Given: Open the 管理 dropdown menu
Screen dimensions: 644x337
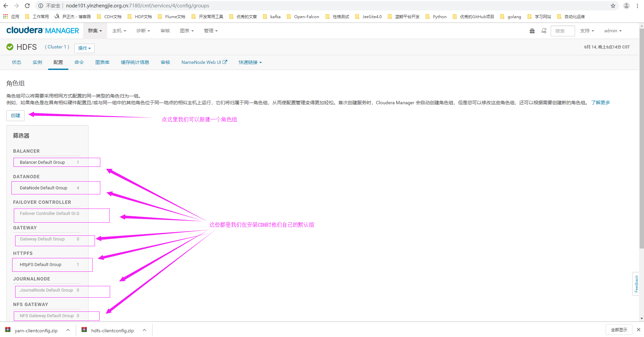Looking at the screenshot, I should point(211,31).
